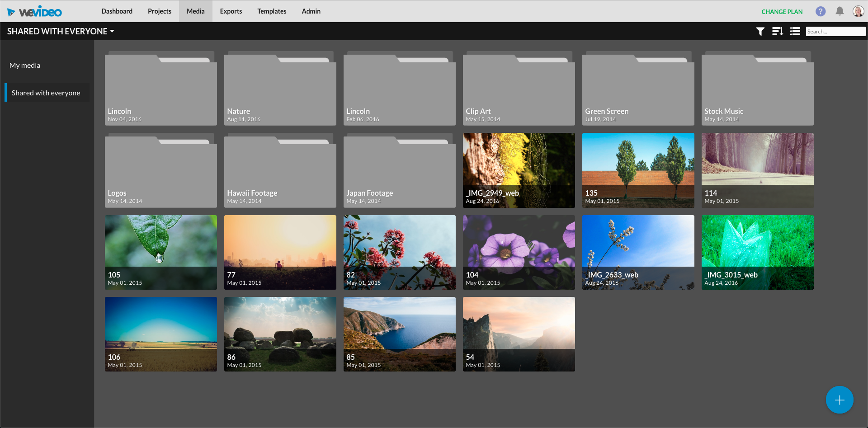Go to the Projects tab

159,11
